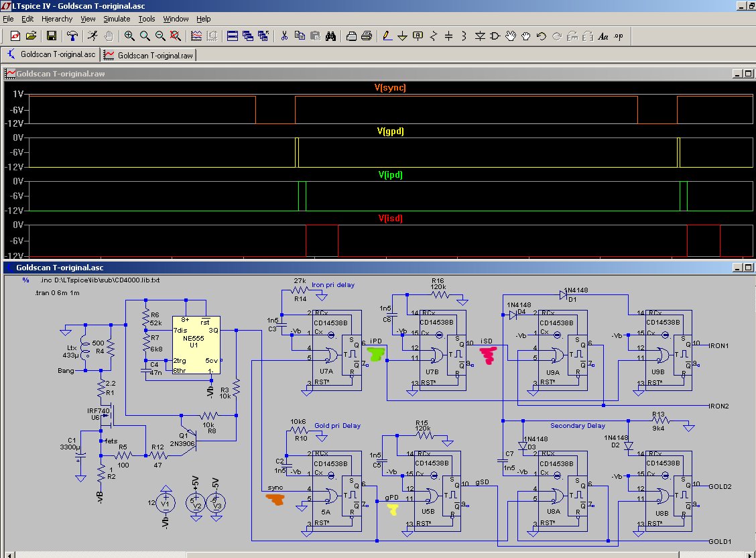756x558 pixels.
Task: Click the Save floppy disk icon
Action: coord(51,36)
